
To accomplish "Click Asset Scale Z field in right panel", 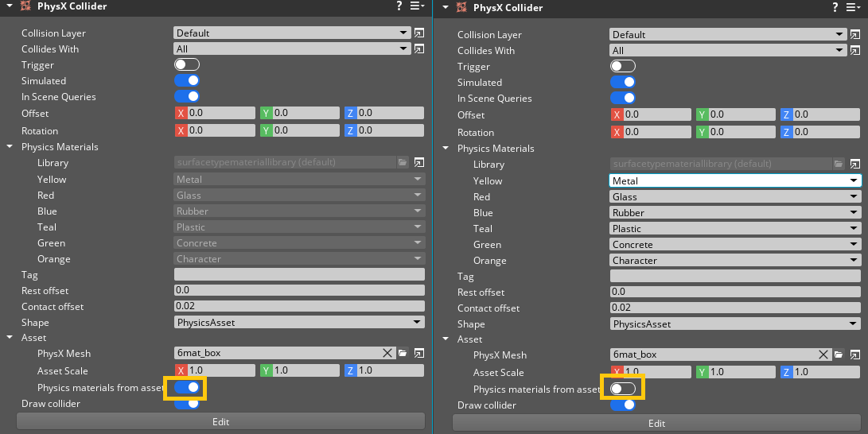I will pyautogui.click(x=820, y=372).
